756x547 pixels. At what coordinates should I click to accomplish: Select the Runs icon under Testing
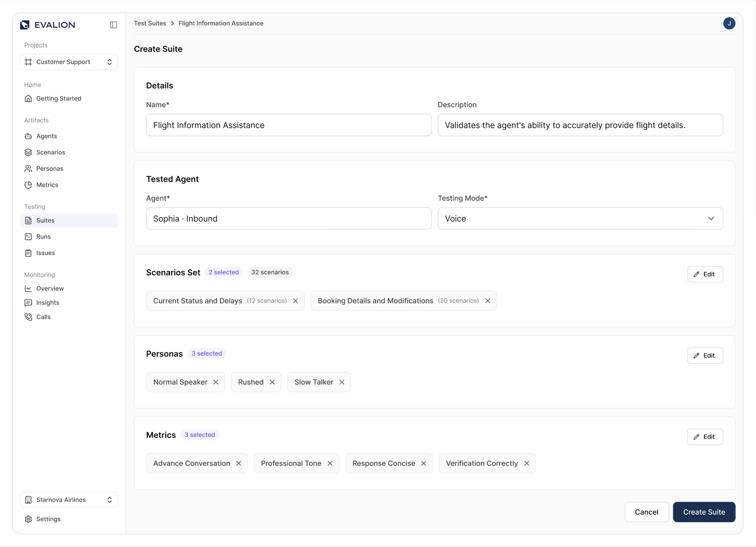click(29, 236)
